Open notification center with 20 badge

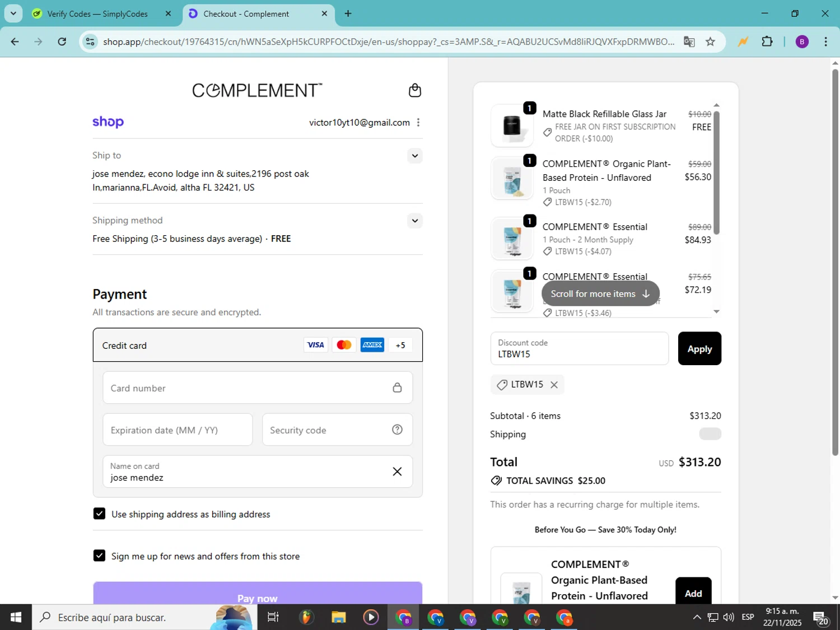(821, 618)
